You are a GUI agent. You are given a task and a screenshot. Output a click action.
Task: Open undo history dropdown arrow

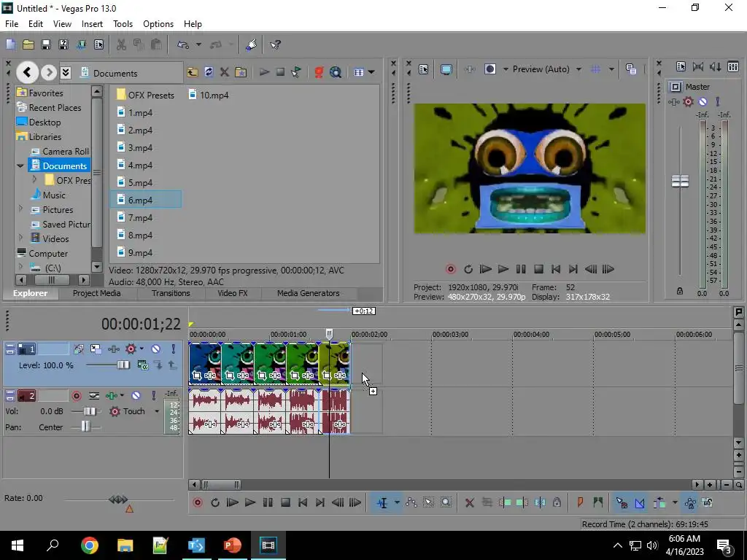coord(198,44)
